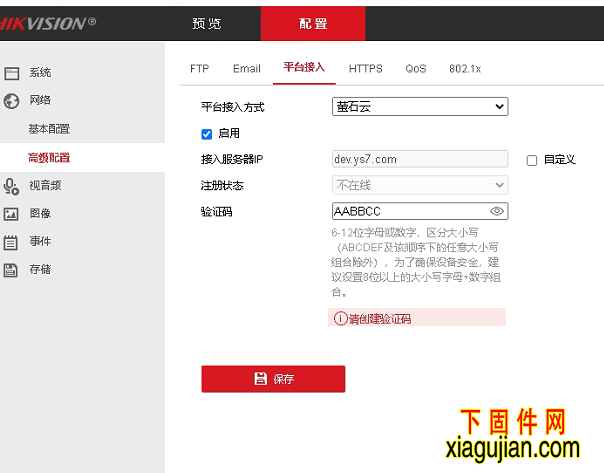Open 事件 in the sidebar
The image size is (604, 473).
40,242
